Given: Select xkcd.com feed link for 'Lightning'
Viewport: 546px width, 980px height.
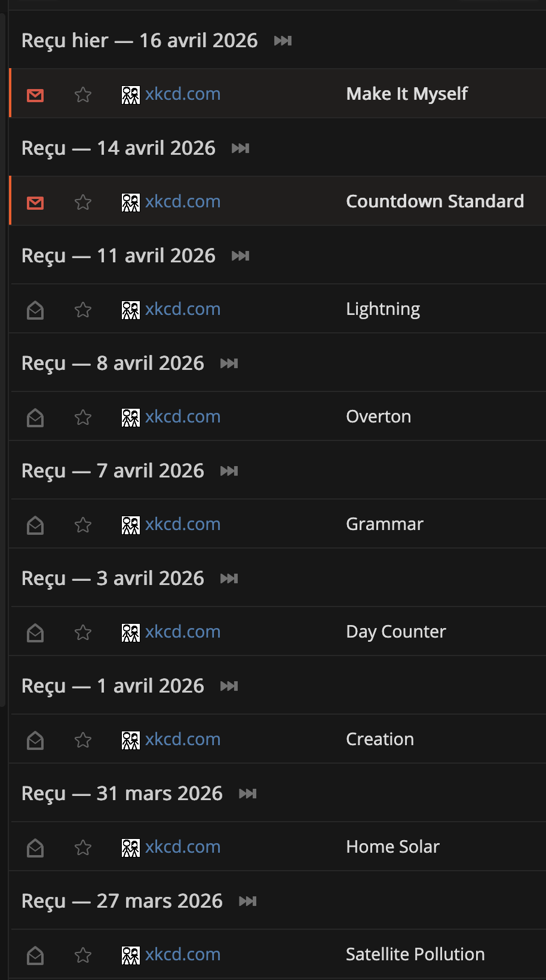Looking at the screenshot, I should (x=182, y=309).
